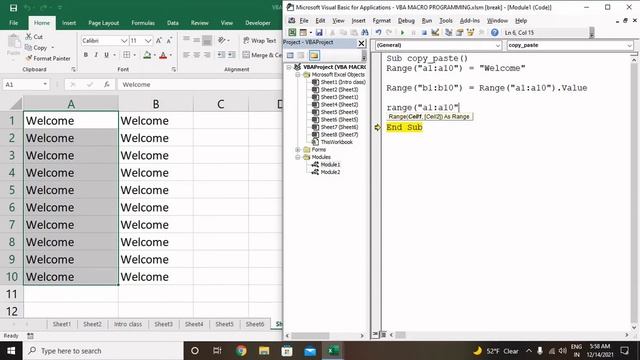This screenshot has height=360, width=640.
Task: Click the Excel Save icon in title bar
Action: tap(13, 7)
